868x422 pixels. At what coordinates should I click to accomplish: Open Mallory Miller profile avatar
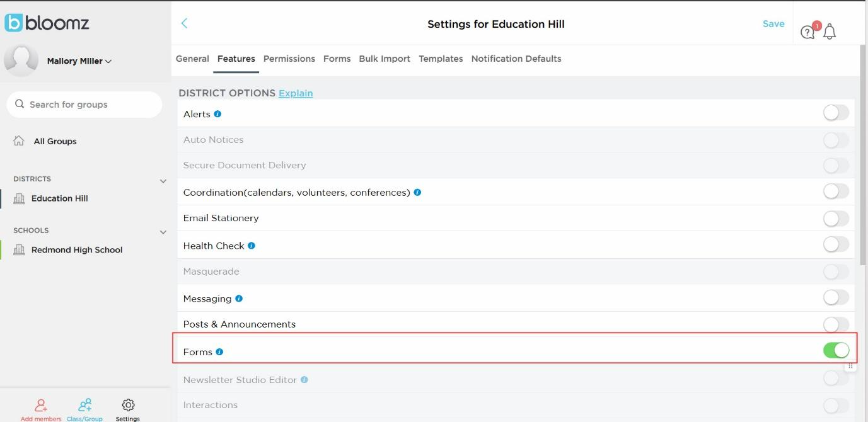(x=21, y=61)
